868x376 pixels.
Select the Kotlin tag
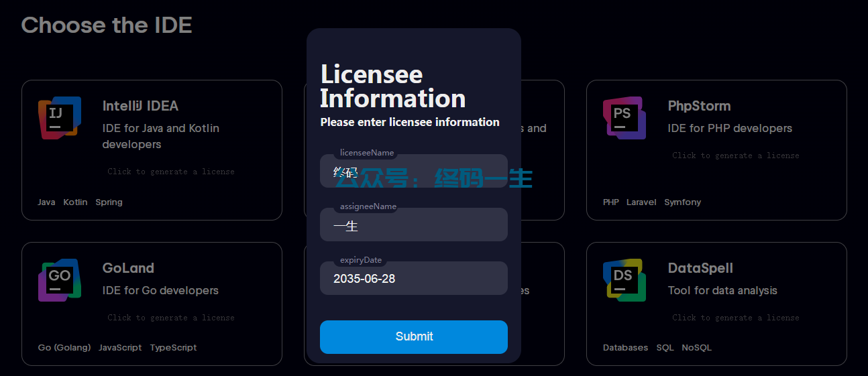coord(75,202)
